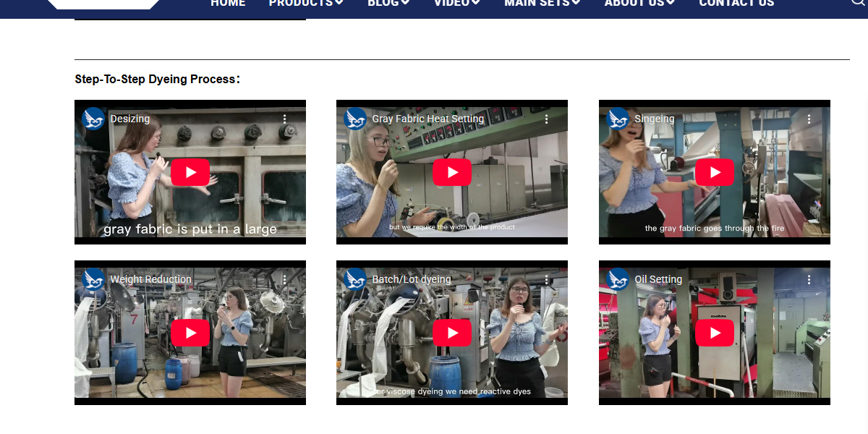Image resolution: width=868 pixels, height=434 pixels.
Task: Open more options on Heat Setting video
Action: 547,119
